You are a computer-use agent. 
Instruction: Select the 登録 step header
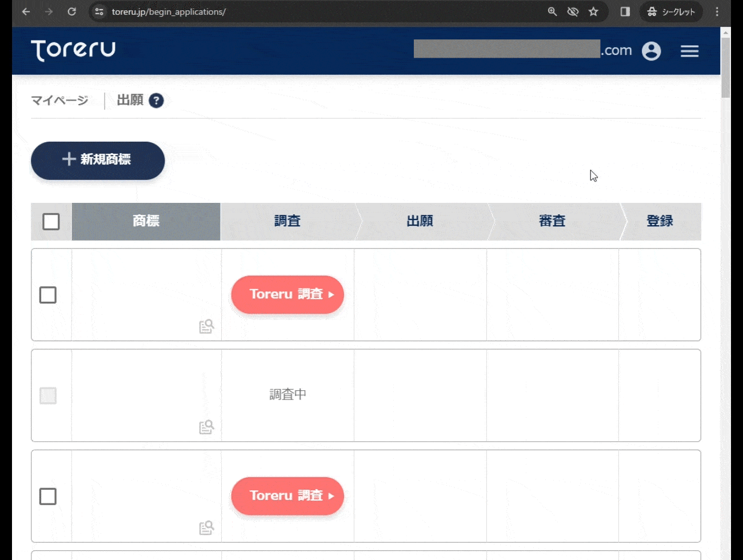coord(660,221)
